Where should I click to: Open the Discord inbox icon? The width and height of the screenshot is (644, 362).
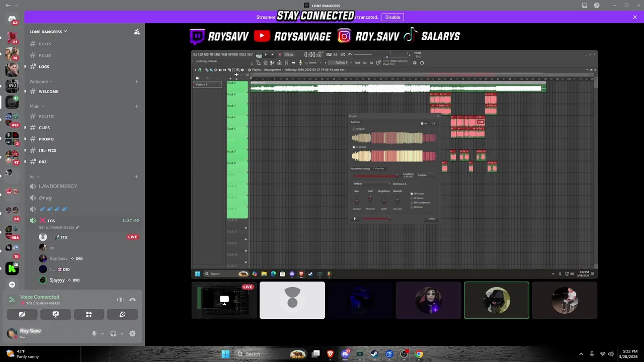[x=585, y=6]
